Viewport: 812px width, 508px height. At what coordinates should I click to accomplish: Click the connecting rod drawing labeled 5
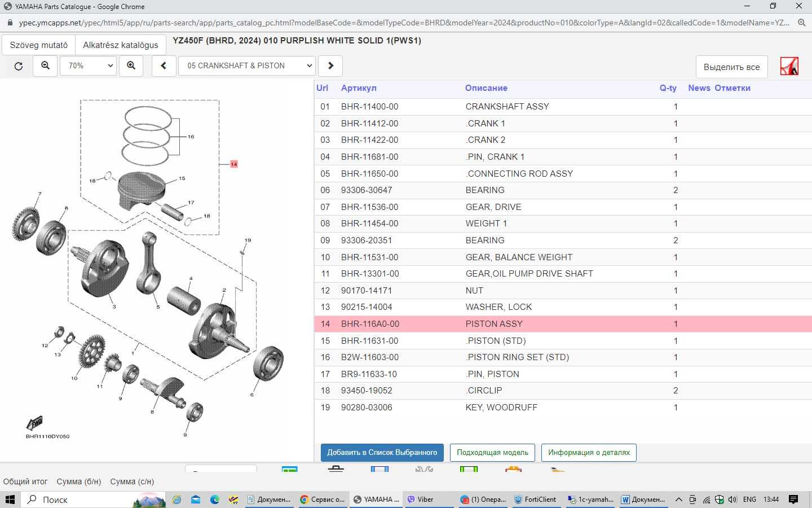coord(149,263)
